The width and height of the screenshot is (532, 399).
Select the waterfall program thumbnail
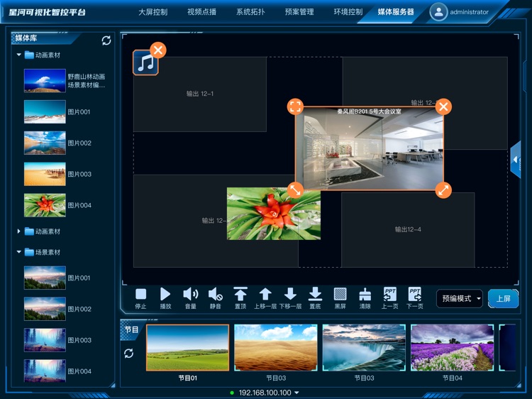coord(364,347)
